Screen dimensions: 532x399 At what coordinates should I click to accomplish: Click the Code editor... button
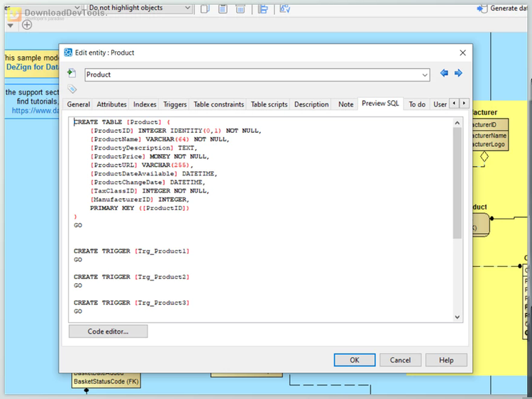coord(108,332)
